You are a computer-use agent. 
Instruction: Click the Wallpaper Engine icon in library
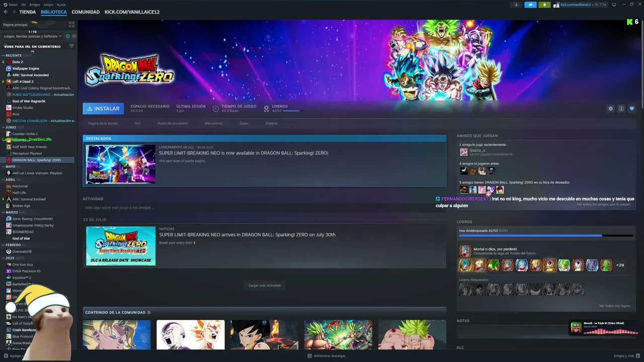coord(9,68)
